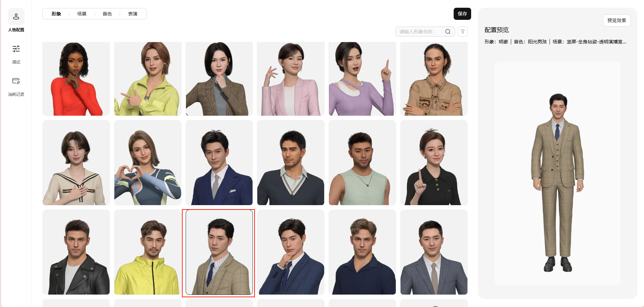Select avatar man in royal blue suit with gray tie
Screen dimensions: 644x307
[219, 163]
